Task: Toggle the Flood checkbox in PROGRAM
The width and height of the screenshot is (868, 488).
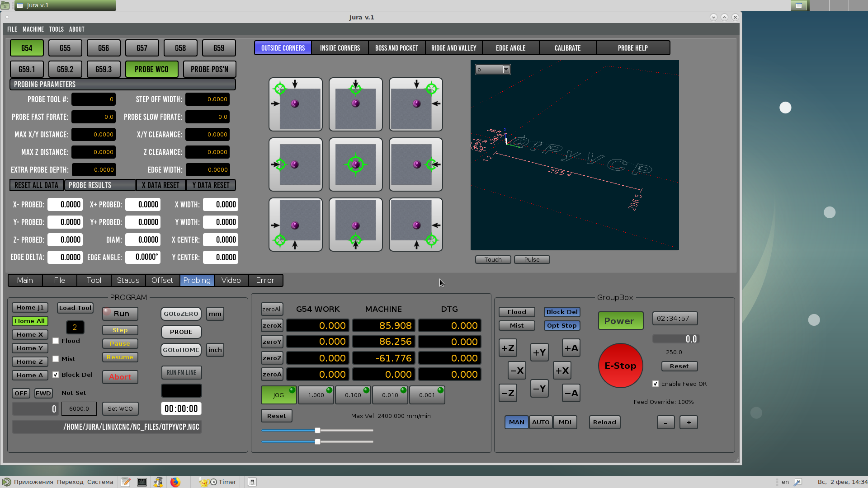Action: (x=56, y=341)
